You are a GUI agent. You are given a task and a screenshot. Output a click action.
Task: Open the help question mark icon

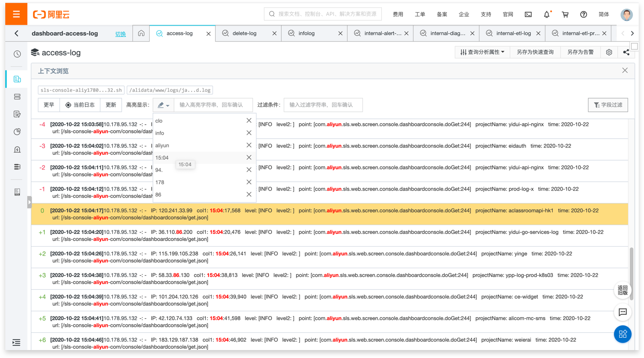pos(584,15)
